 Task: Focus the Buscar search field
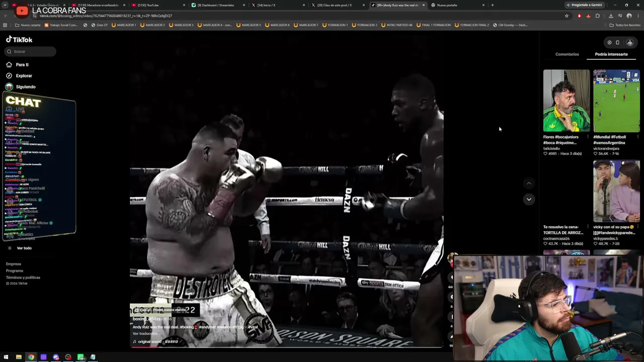tap(30, 51)
